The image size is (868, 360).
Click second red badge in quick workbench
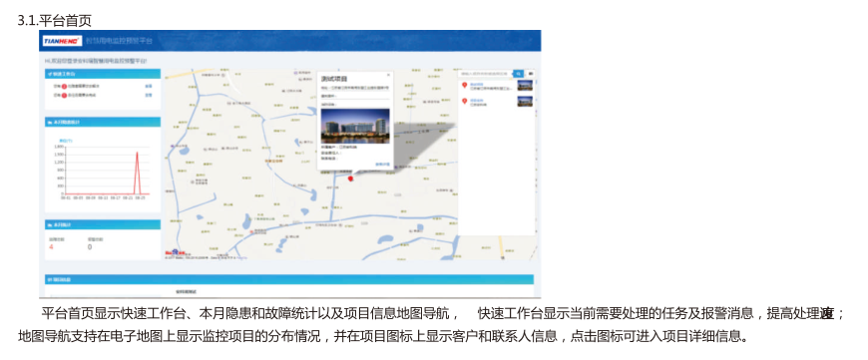[64, 95]
